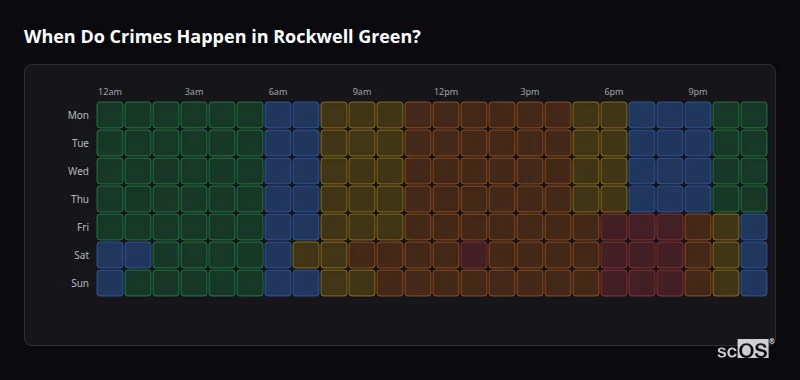Click the Tue row label
Viewport: 800px width, 380px height.
coord(80,143)
